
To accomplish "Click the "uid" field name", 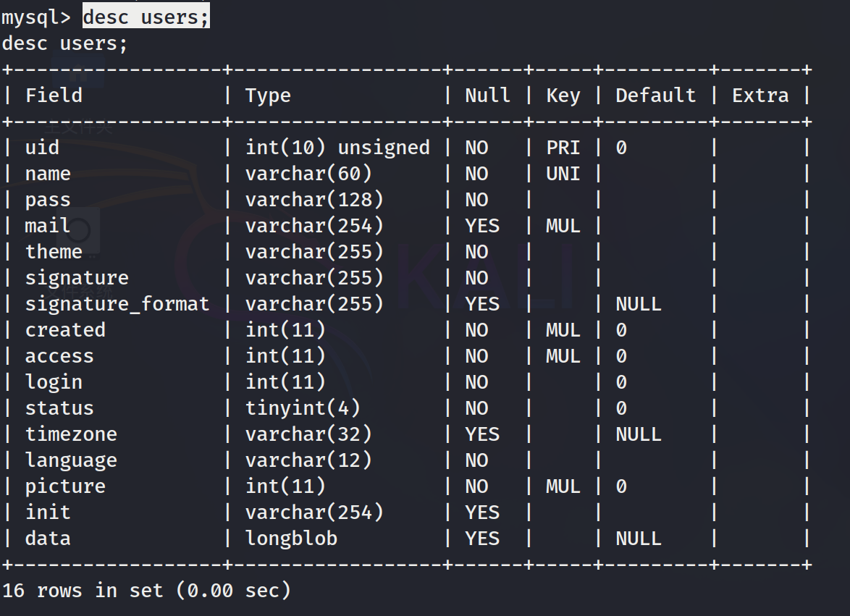I will point(42,148).
